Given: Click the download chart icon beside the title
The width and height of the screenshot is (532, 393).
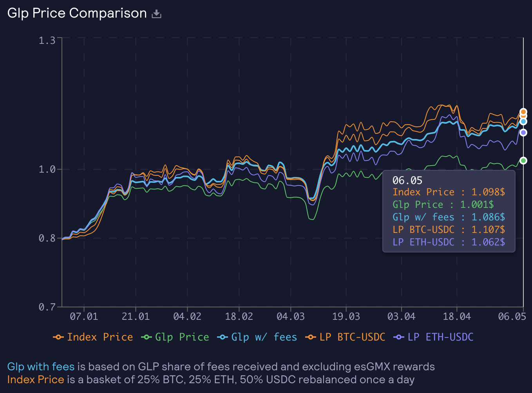Looking at the screenshot, I should click(x=156, y=13).
